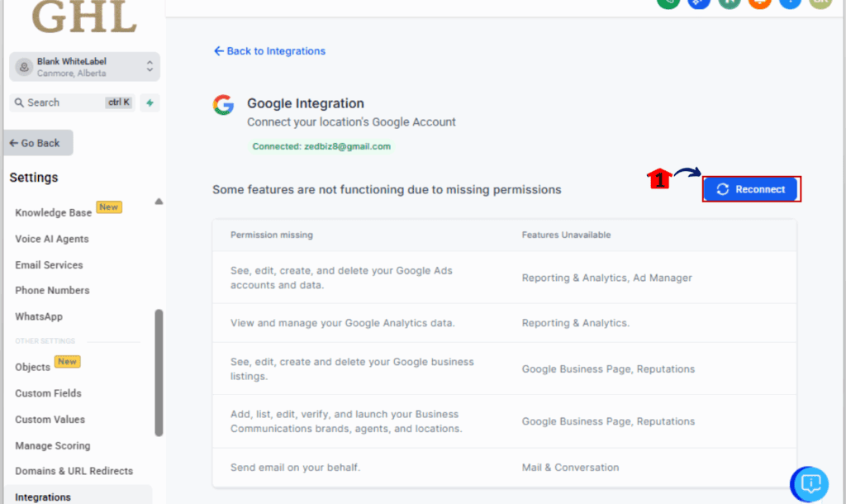846x504 pixels.
Task: Click the light blue icon in the top bar
Action: pyautogui.click(x=789, y=4)
